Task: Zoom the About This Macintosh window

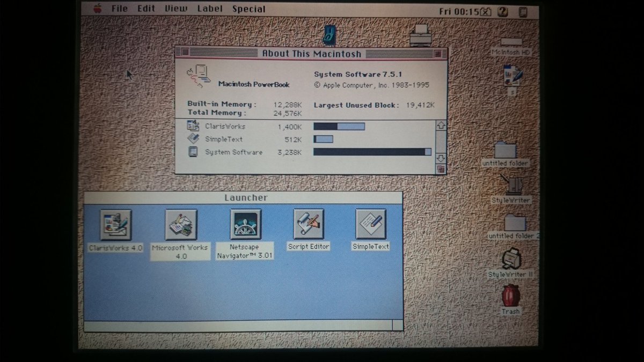Action: (x=438, y=53)
